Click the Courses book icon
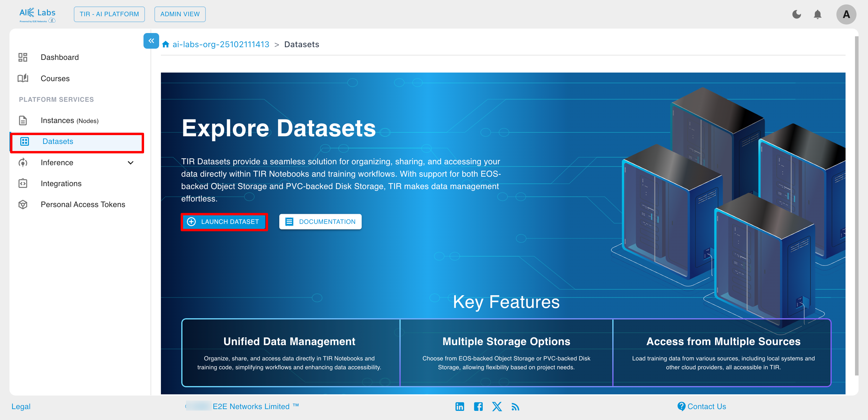 point(23,78)
